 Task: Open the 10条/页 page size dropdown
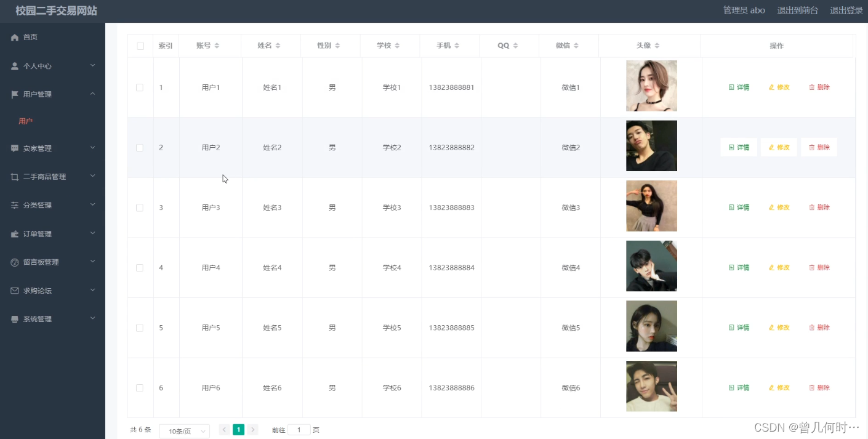pyautogui.click(x=184, y=431)
